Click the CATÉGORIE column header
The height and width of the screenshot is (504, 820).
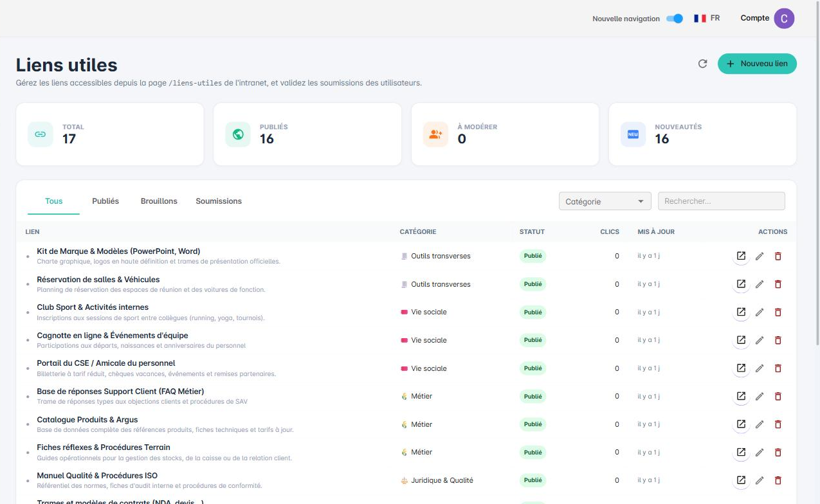(x=418, y=231)
